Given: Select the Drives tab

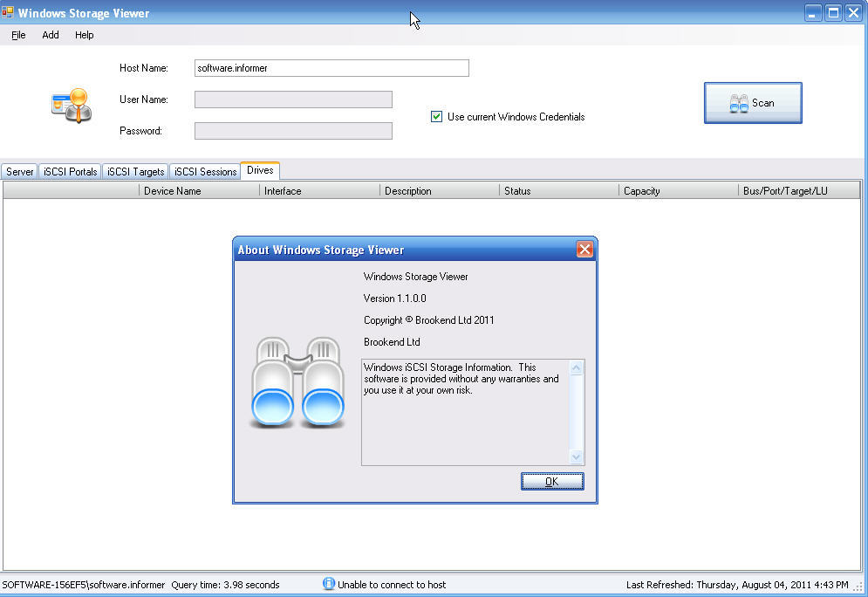Looking at the screenshot, I should (x=259, y=171).
